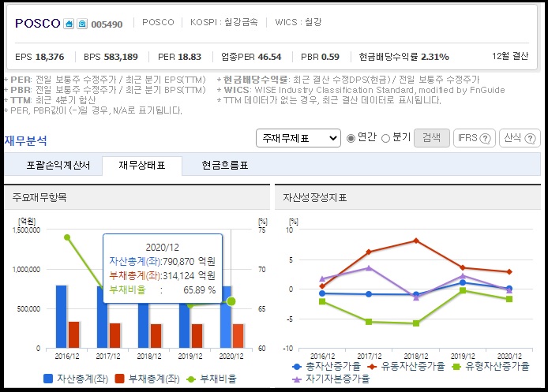Select the 분기 radio button
The image size is (548, 392).
385,138
